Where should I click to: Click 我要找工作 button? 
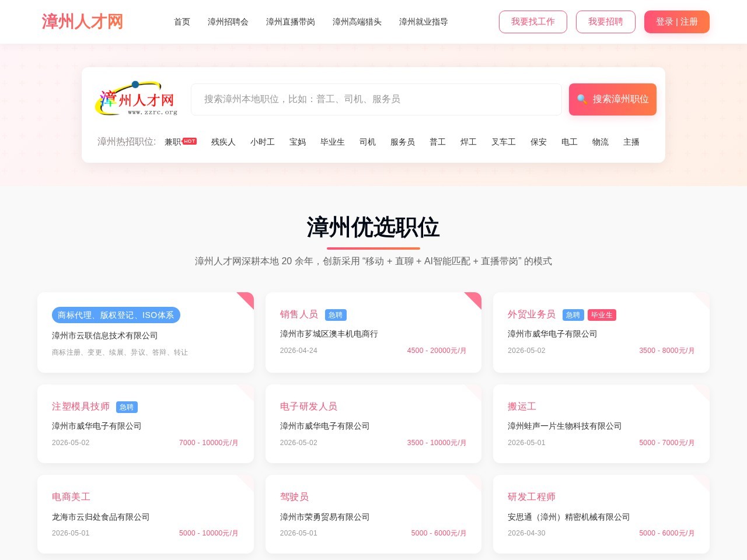(533, 22)
